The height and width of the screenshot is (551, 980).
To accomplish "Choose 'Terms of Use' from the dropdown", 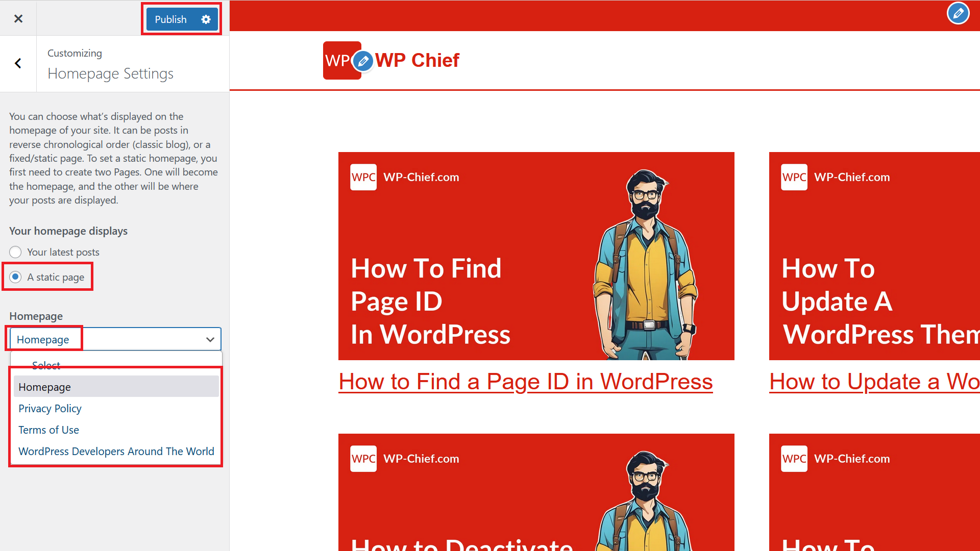I will 116,430.
